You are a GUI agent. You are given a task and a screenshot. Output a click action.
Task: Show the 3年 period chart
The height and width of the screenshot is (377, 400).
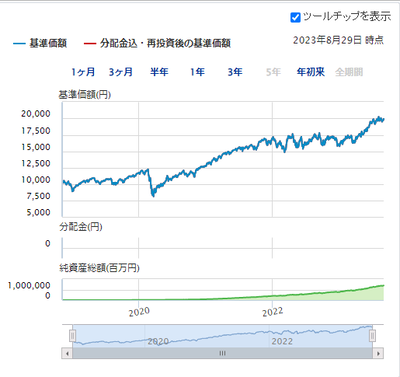coord(235,72)
